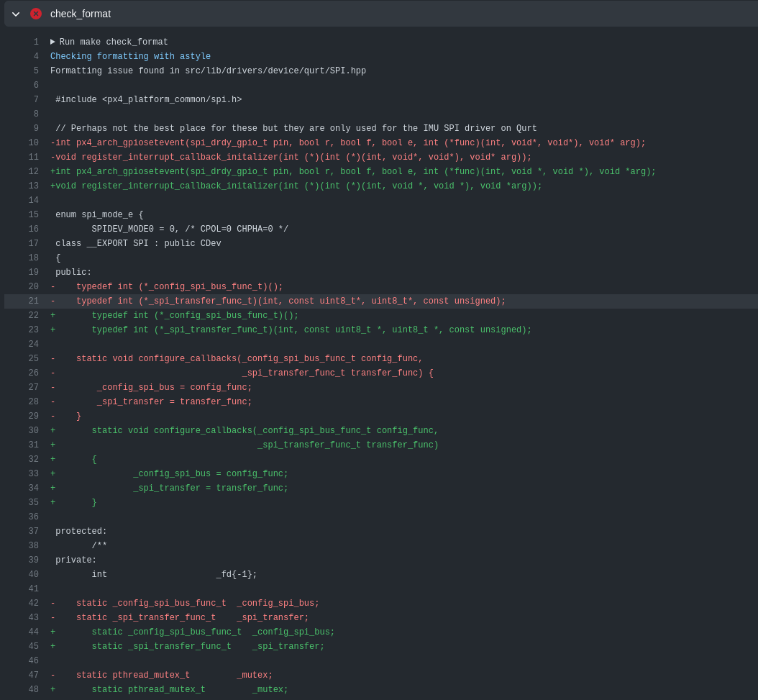Click added '_spi_transfer = transfer_func;' line 34
This screenshot has width=758, height=700.
pos(169,488)
